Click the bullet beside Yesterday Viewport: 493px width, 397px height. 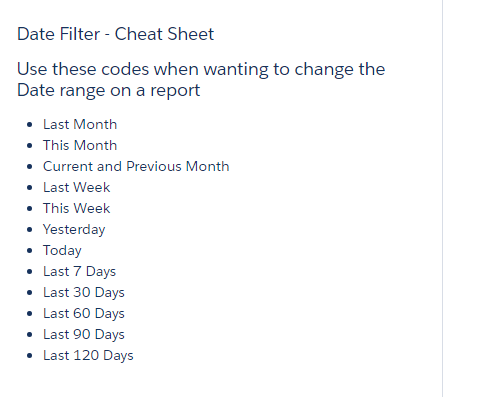(30, 230)
